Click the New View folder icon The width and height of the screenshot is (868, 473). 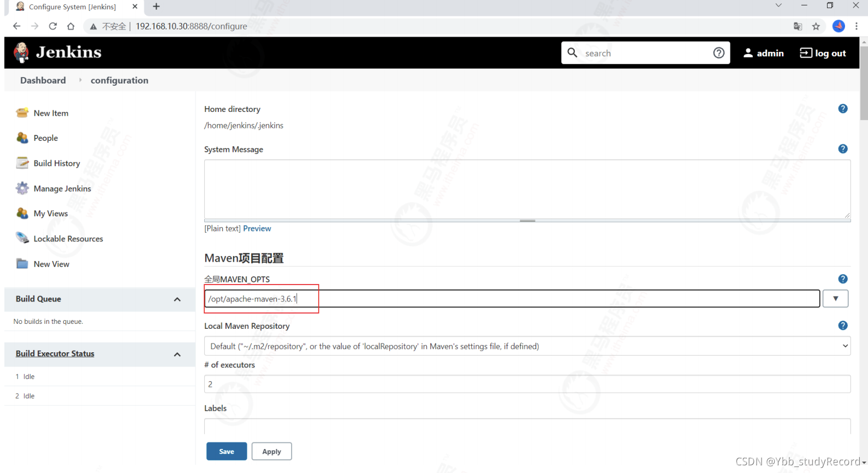(22, 264)
